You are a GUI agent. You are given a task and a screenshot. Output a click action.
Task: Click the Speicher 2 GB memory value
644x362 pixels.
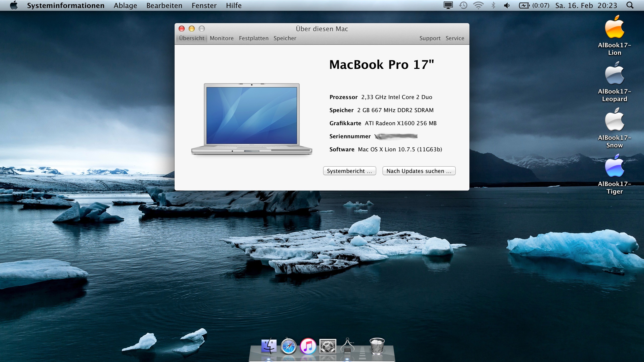[395, 110]
